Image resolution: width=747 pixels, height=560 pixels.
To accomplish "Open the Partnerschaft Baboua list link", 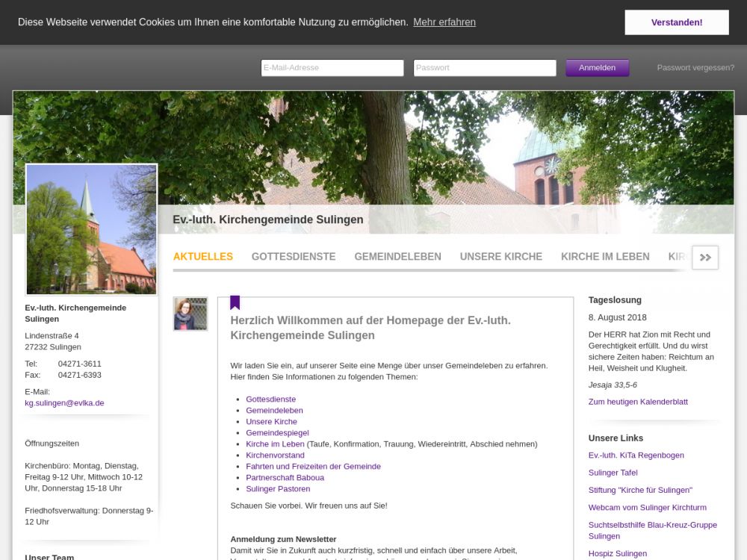I will [285, 478].
